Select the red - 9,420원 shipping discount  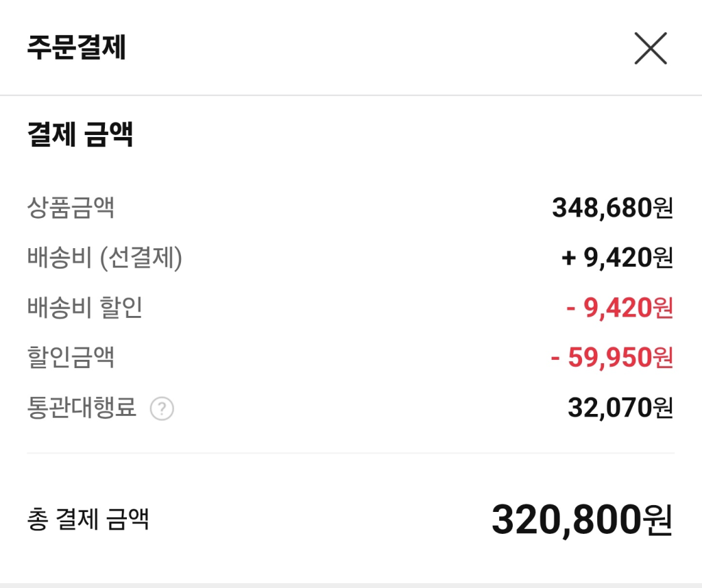[x=620, y=308]
